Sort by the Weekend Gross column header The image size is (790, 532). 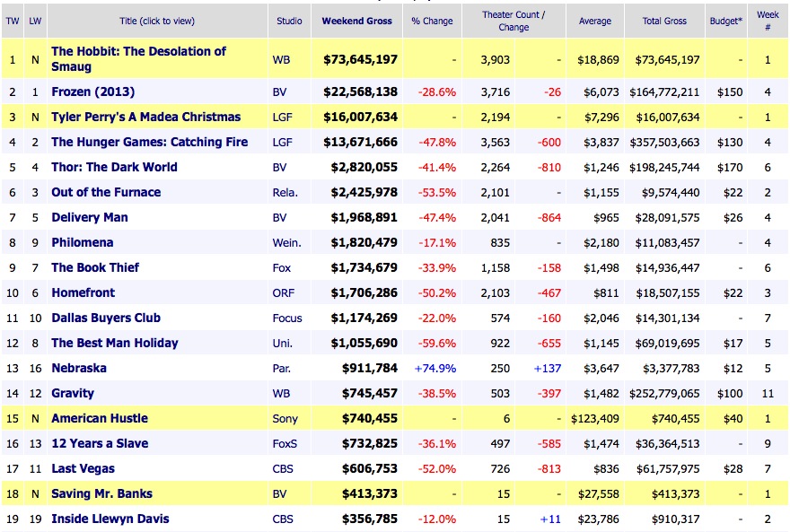click(x=355, y=20)
